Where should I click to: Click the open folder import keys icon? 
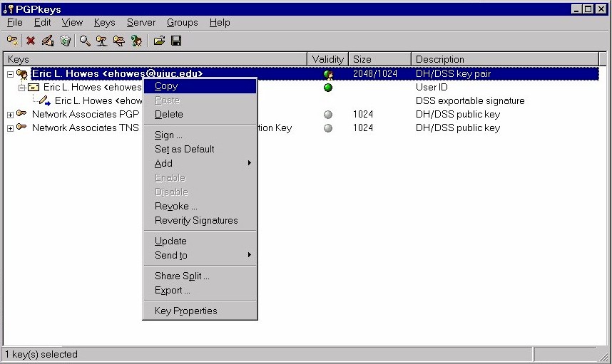click(x=159, y=41)
